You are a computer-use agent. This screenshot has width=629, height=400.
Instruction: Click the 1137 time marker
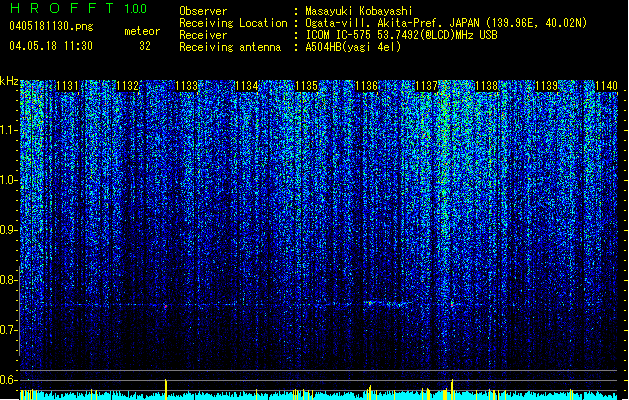pyautogui.click(x=426, y=85)
